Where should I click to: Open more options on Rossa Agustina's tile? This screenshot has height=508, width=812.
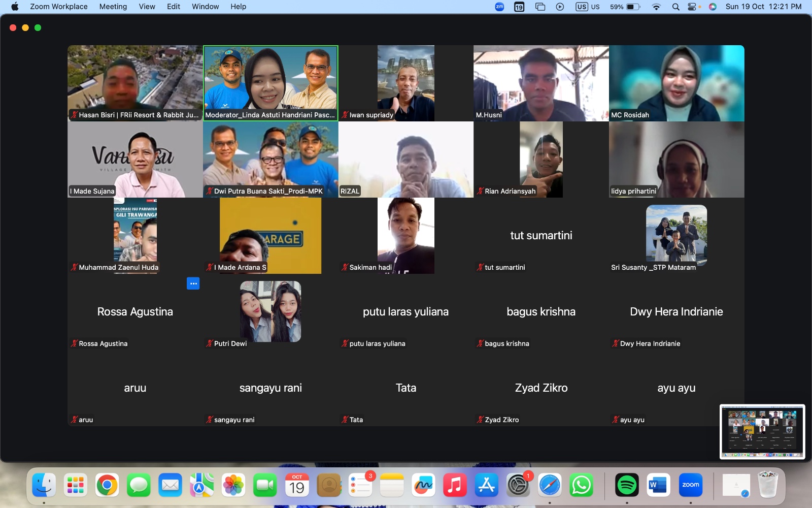(193, 283)
